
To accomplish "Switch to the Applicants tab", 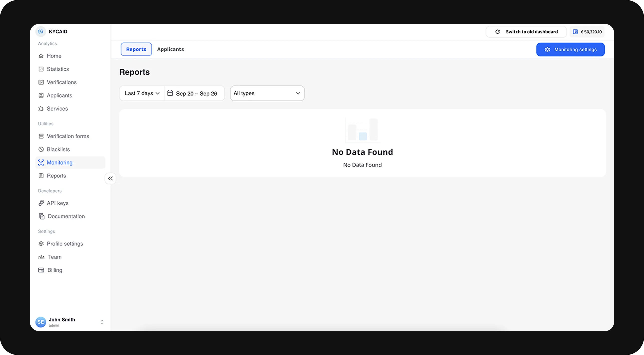I will click(170, 49).
